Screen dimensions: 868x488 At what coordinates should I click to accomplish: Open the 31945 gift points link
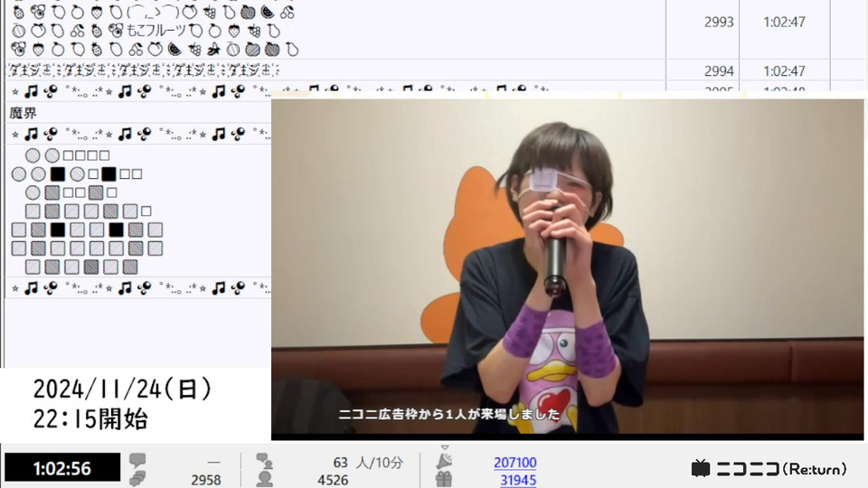click(518, 480)
